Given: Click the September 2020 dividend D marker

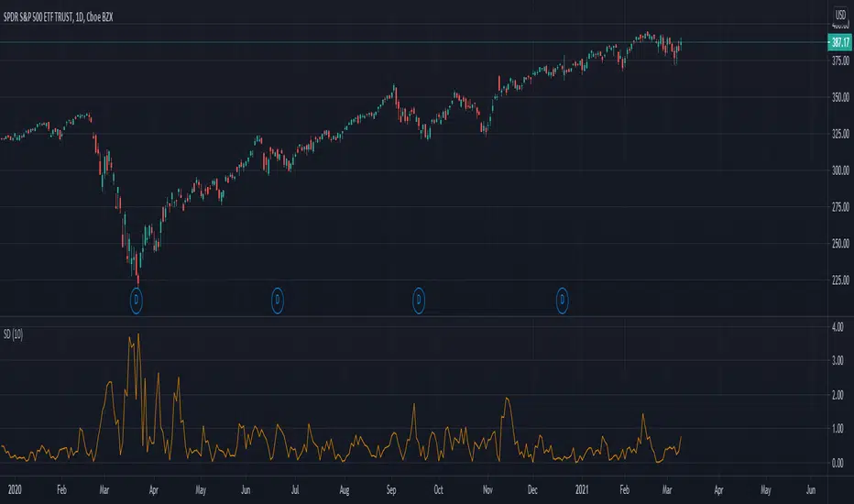Looking at the screenshot, I should pos(418,301).
